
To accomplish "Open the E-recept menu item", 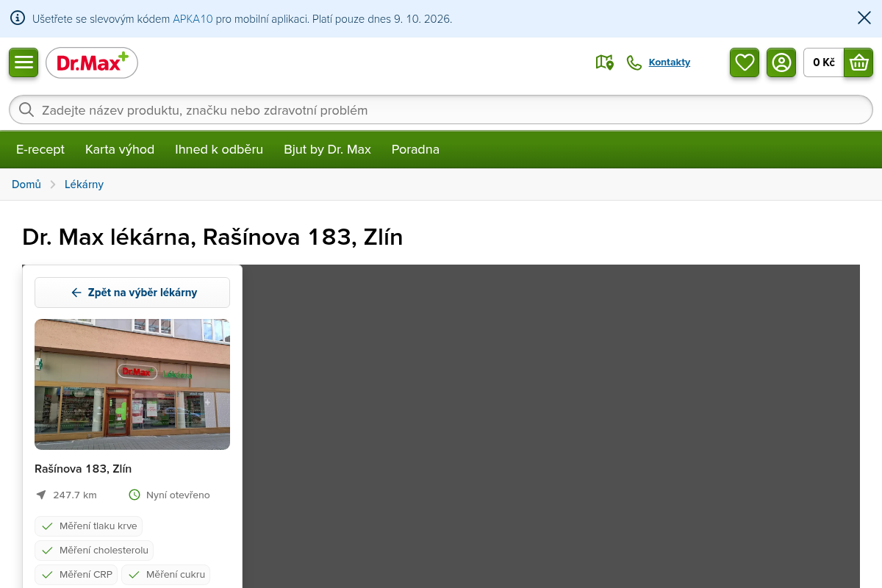I will 40,149.
